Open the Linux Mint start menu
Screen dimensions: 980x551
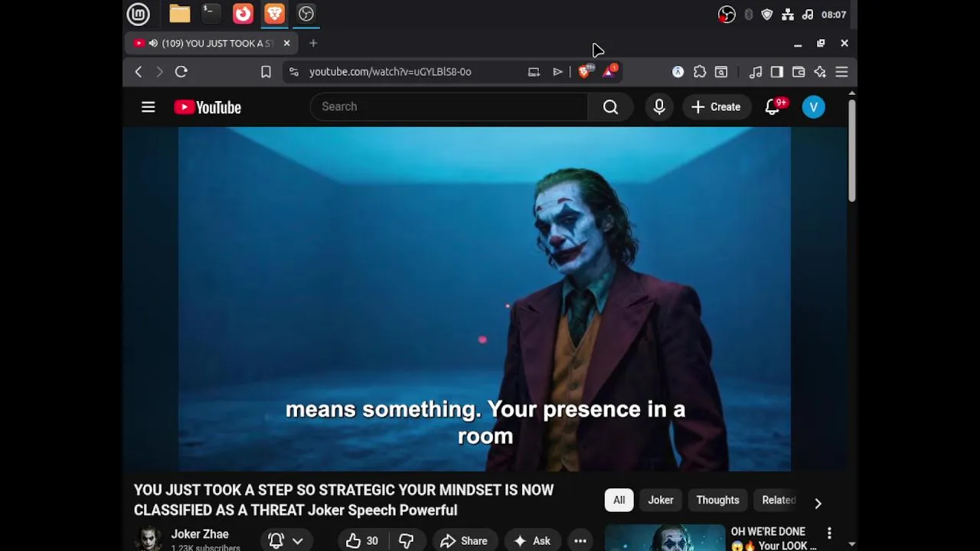click(x=139, y=14)
